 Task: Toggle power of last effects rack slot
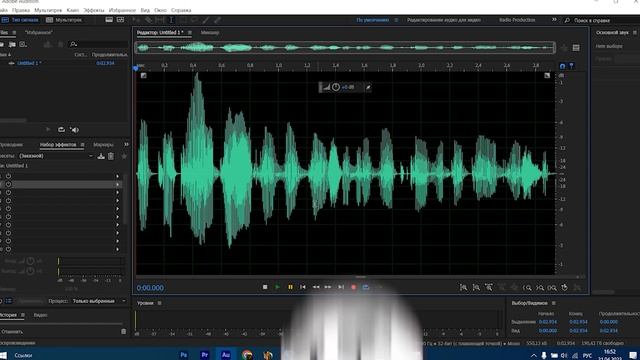[x=8, y=249]
